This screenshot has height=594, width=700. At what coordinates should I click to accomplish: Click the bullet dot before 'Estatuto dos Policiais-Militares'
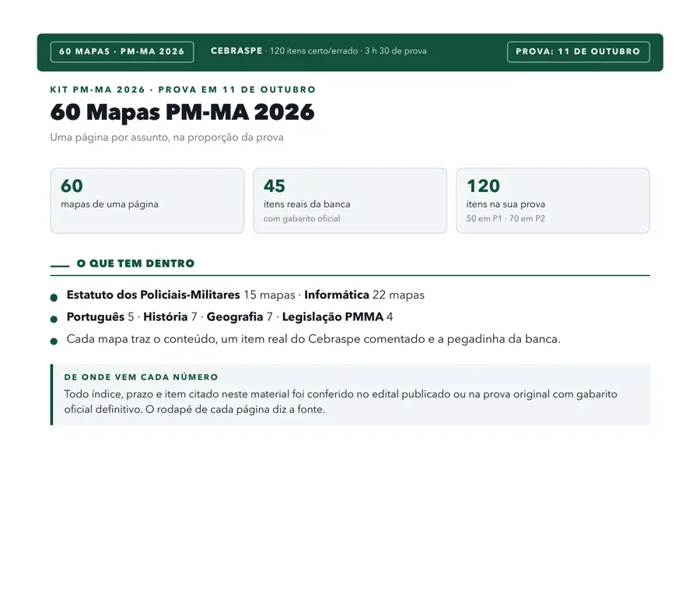pyautogui.click(x=54, y=298)
